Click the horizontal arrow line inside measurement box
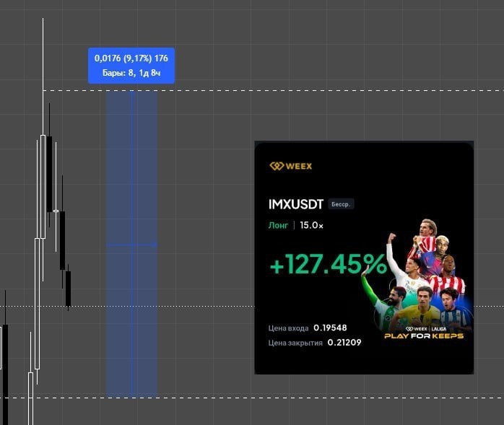The image size is (504, 425). pos(132,245)
